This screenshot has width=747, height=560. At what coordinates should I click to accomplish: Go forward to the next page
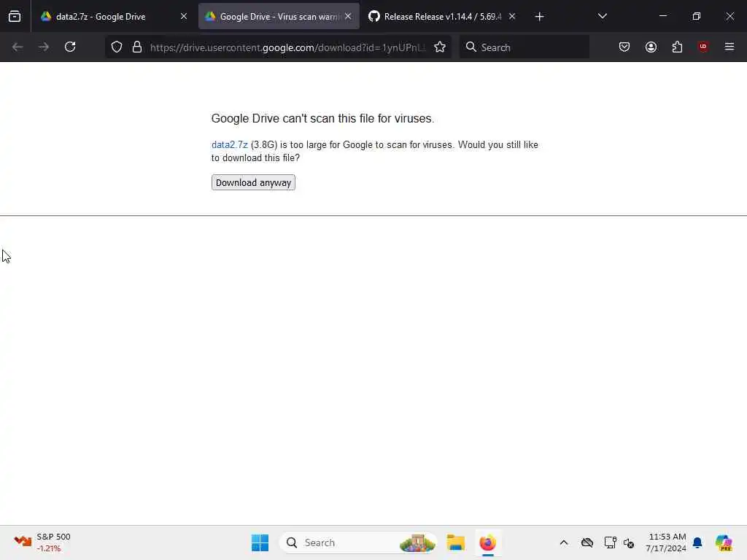click(44, 47)
